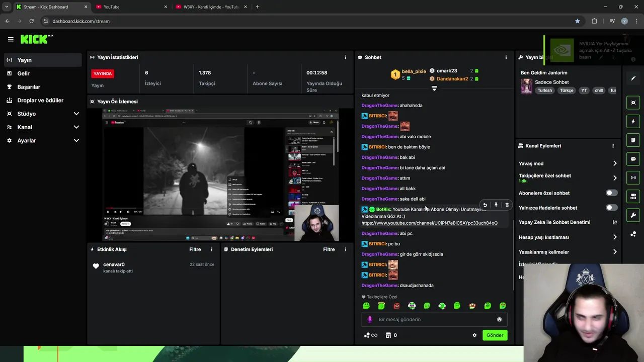Click the three-dots icon at right toolbar bottom
The image size is (644, 362).
click(x=633, y=234)
